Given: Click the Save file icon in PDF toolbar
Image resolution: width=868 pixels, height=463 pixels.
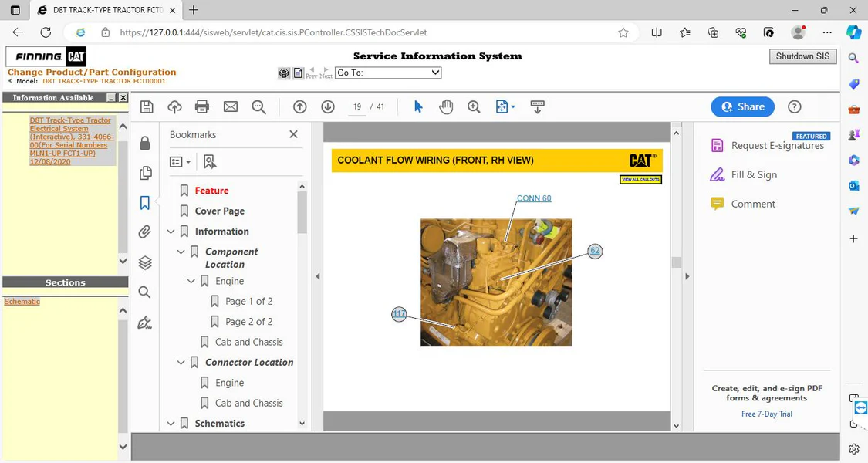Looking at the screenshot, I should (147, 107).
